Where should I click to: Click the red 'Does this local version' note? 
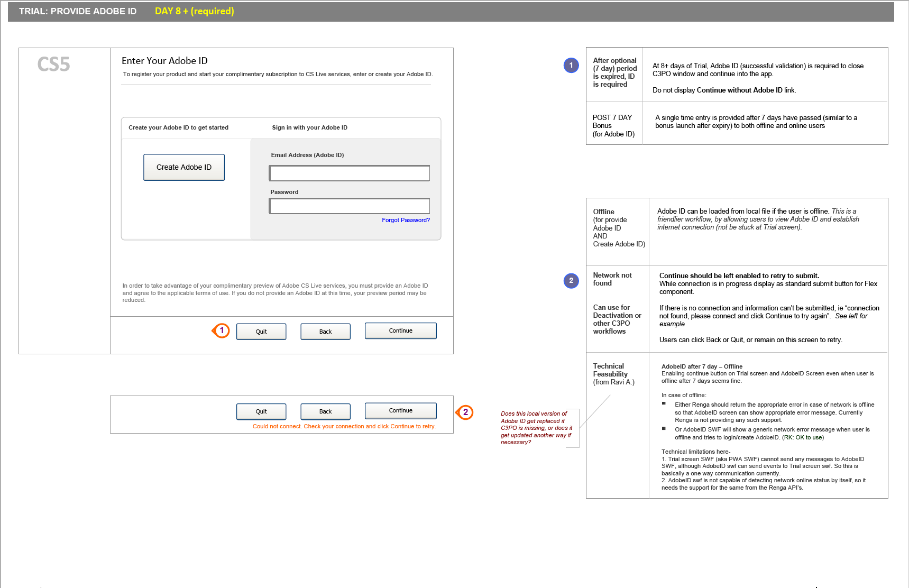coord(536,428)
